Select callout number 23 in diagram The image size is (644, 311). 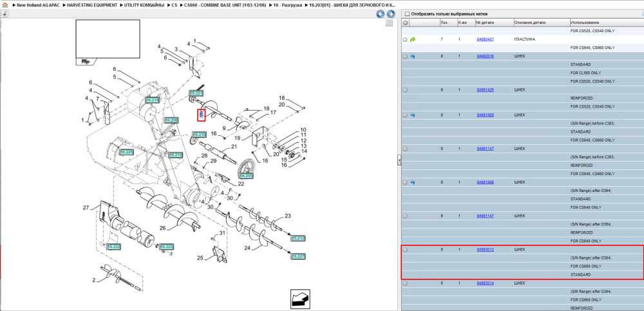click(287, 216)
